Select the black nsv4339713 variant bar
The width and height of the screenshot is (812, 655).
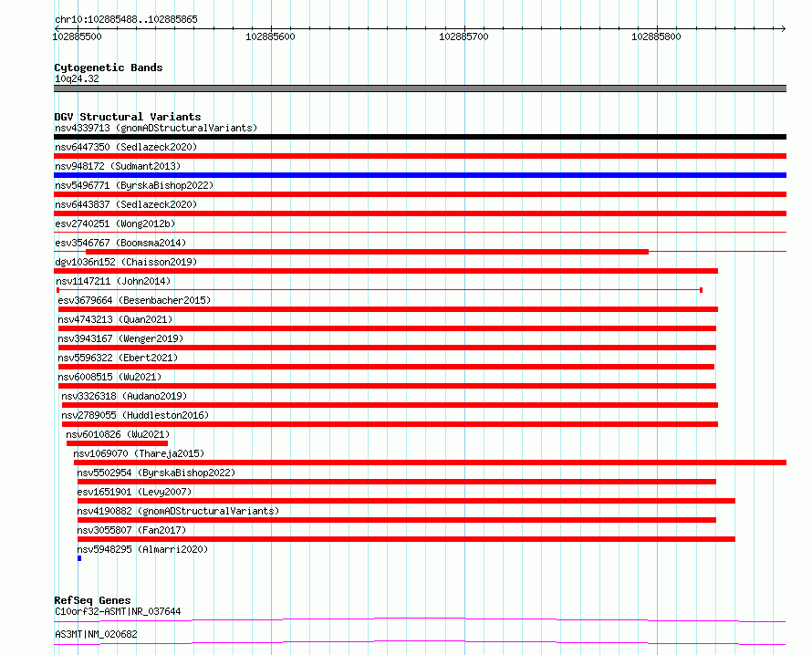[420, 137]
